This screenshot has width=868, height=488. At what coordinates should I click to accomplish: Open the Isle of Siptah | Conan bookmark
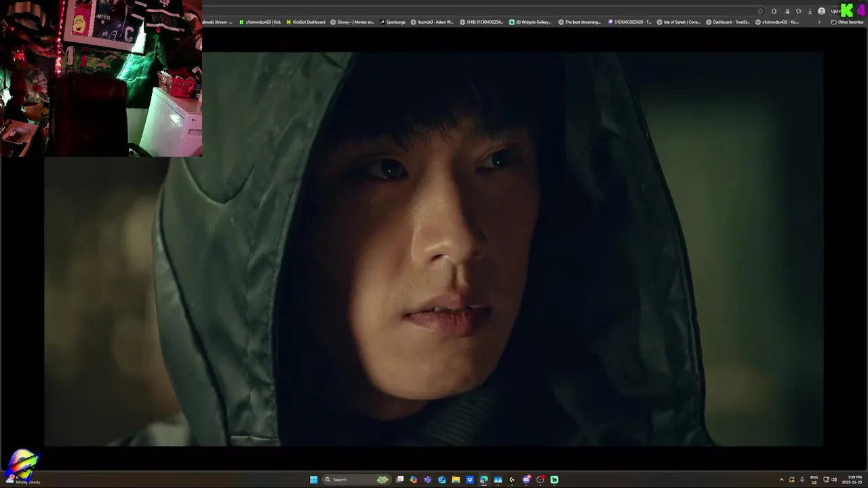(x=679, y=22)
